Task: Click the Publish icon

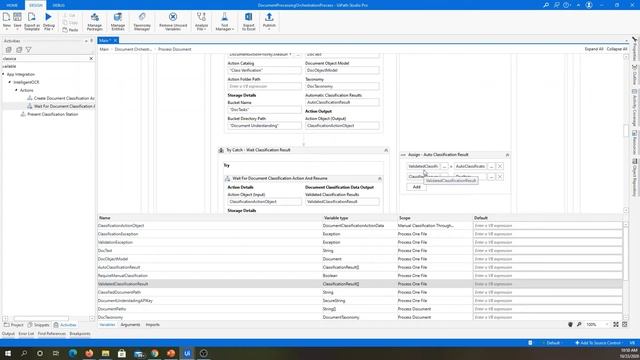Action: point(269,17)
